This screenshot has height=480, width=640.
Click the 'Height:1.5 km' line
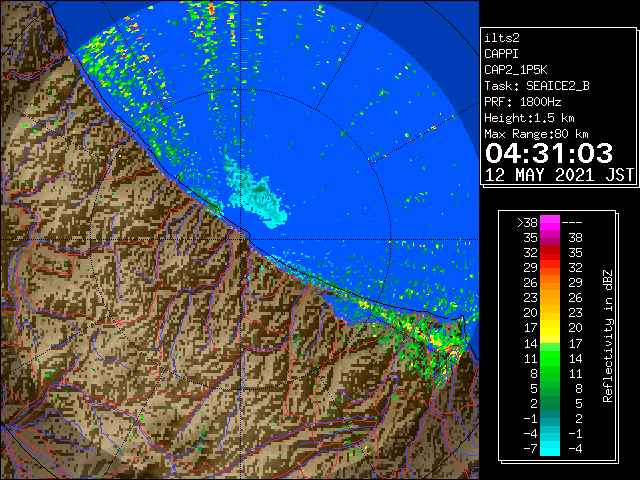529,118
